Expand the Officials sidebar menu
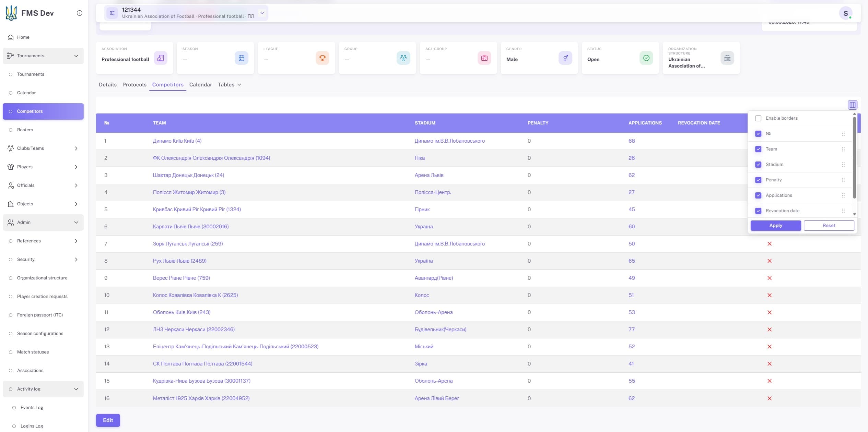This screenshot has width=868, height=432. pos(43,185)
